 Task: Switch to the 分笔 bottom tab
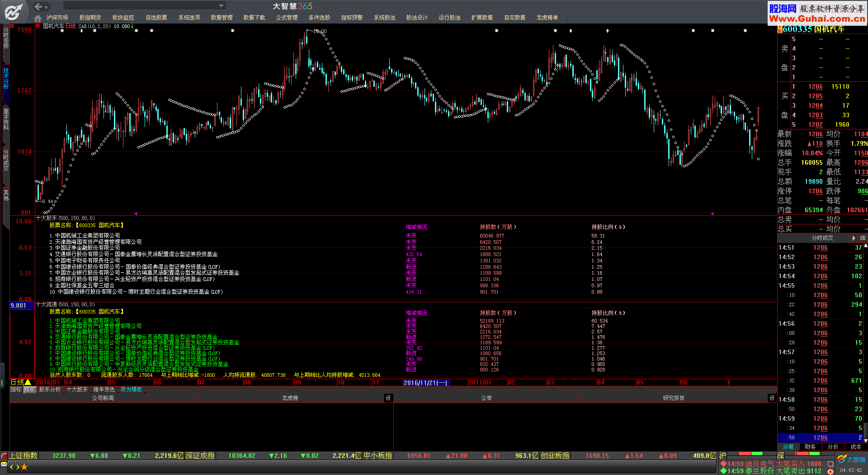(788, 447)
